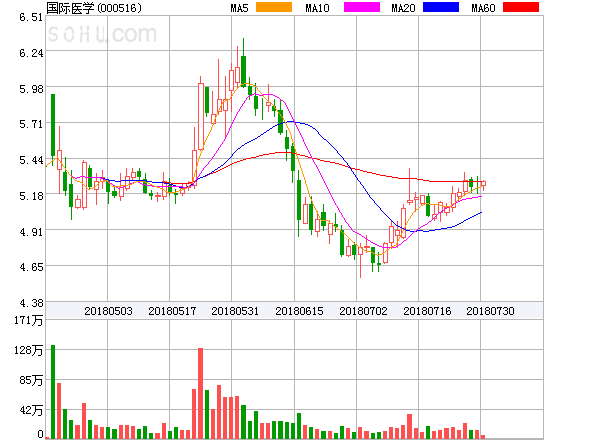This screenshot has height=440, width=600.
Task: Click the 85万 volume axis label
Action: [x=31, y=380]
